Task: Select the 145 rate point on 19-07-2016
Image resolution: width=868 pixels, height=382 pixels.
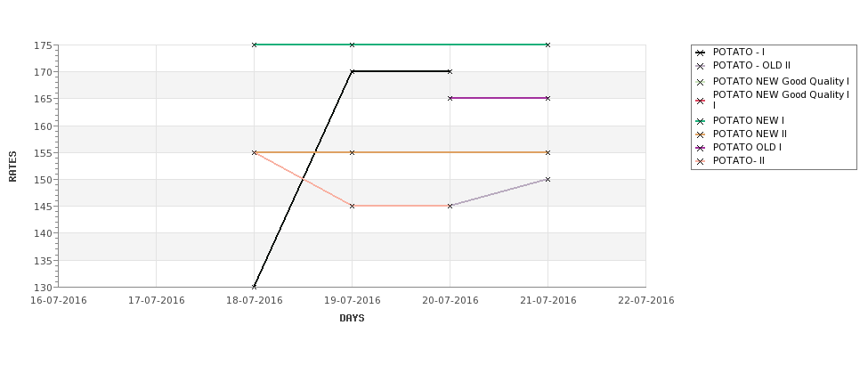Action: [x=352, y=206]
